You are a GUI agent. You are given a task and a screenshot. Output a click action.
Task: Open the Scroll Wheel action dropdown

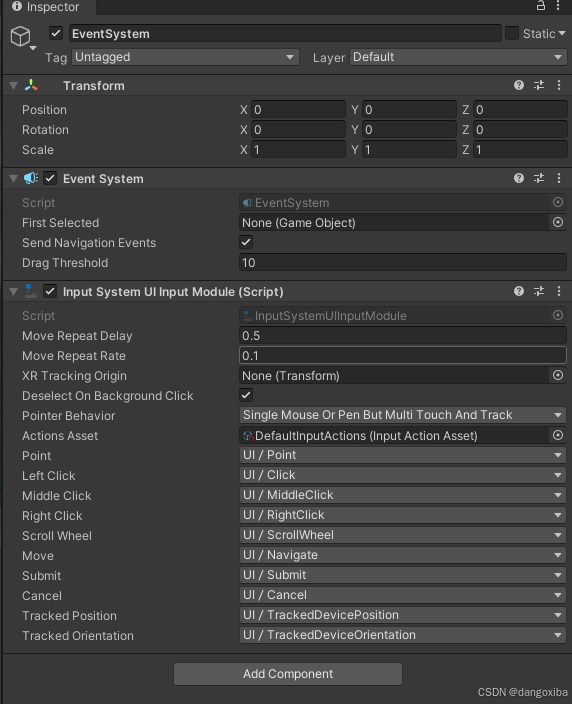(x=403, y=535)
